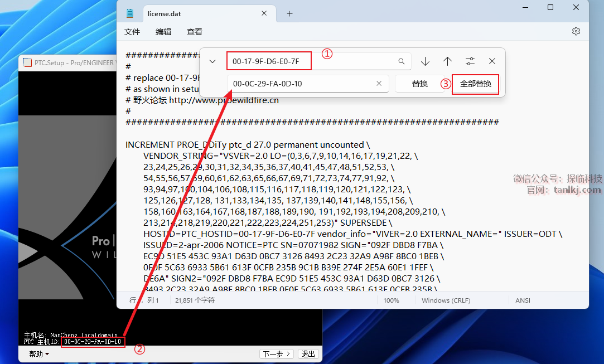
Task: Minimize the Notepad window
Action: (526, 7)
